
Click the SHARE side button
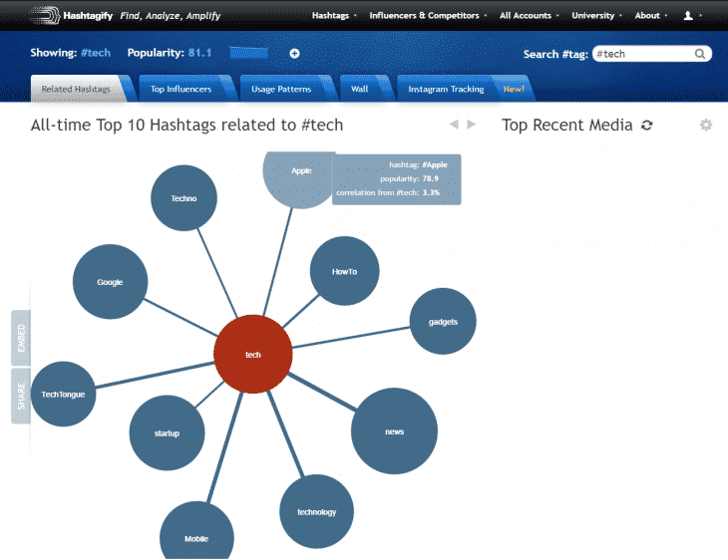pos(21,396)
